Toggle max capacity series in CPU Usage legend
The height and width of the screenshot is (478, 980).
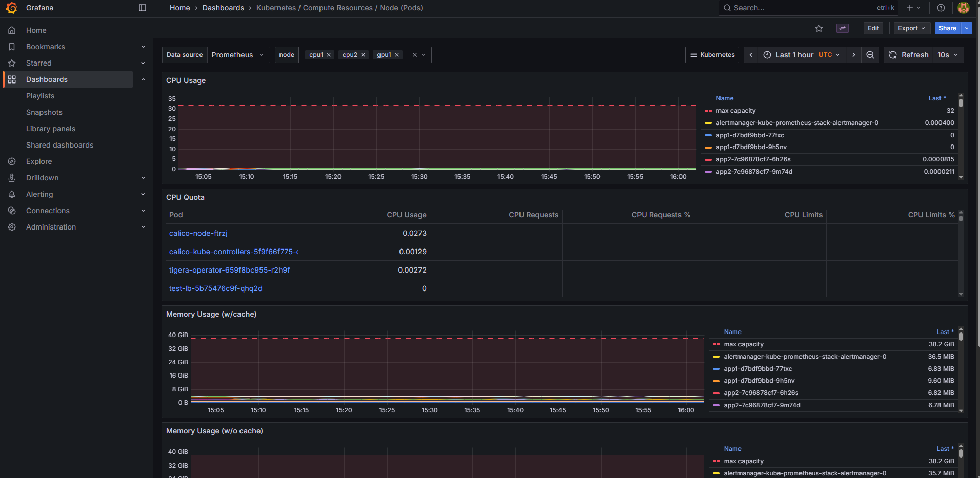coord(736,111)
